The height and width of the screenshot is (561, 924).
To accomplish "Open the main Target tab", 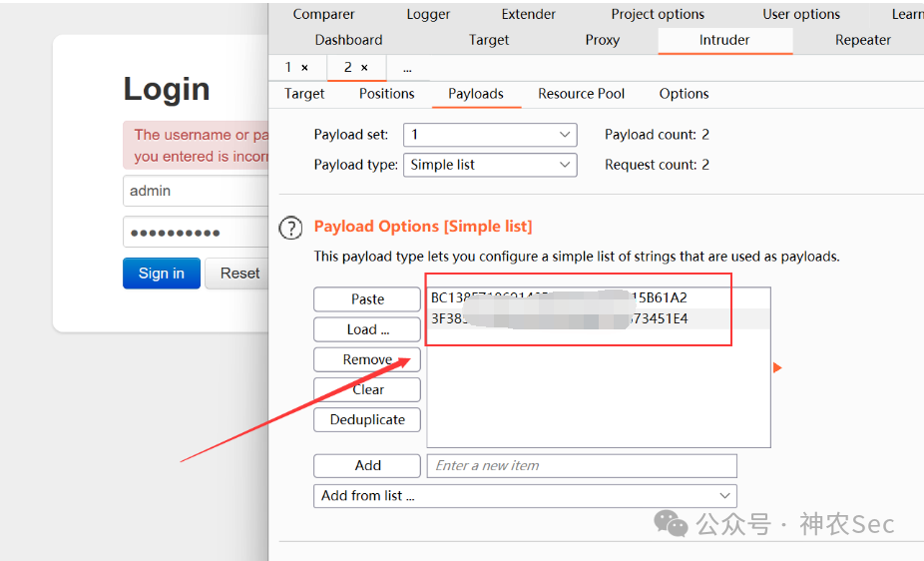I will [x=489, y=40].
